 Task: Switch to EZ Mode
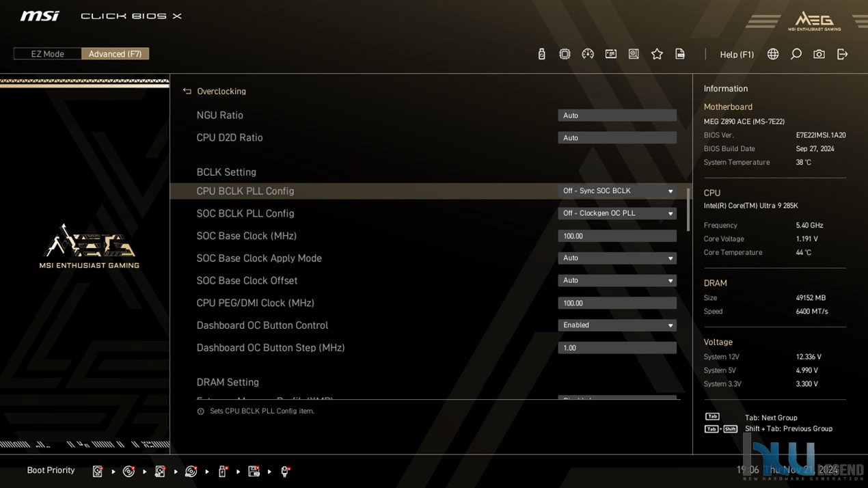pos(47,54)
